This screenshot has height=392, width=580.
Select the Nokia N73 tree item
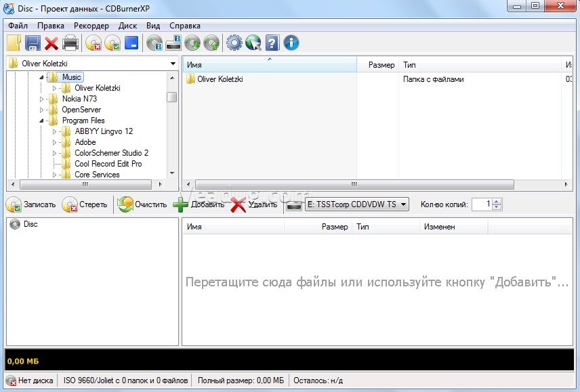[x=79, y=99]
